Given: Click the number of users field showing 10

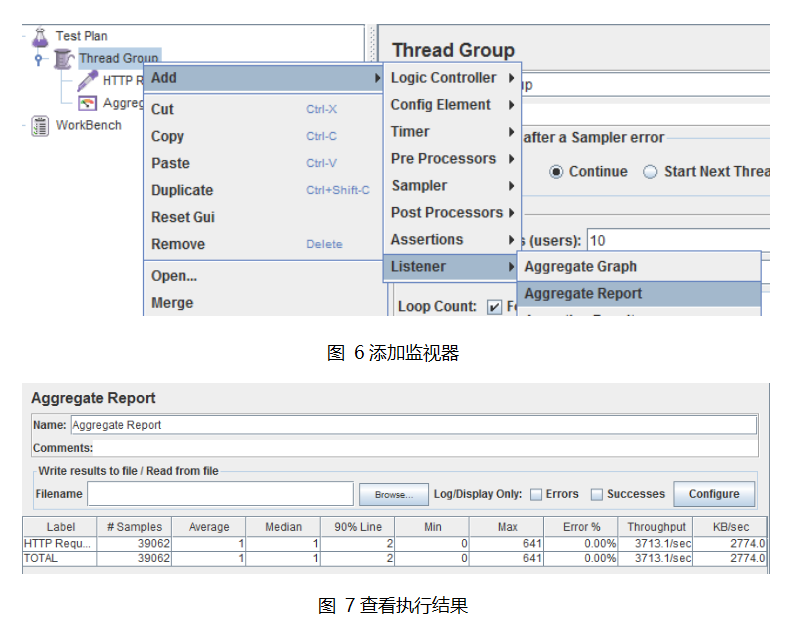Looking at the screenshot, I should coord(678,241).
